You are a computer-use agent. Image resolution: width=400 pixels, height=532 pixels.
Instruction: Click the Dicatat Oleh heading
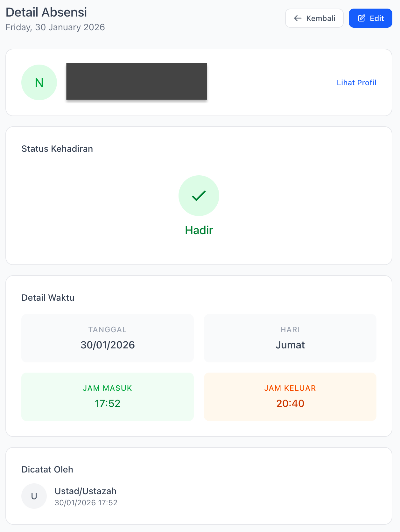(x=47, y=469)
